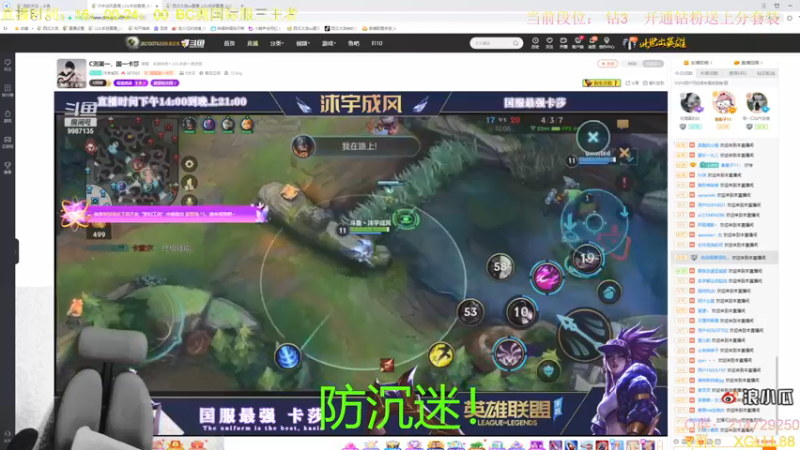The width and height of the screenshot is (800, 450).
Task: Click the purple-ringed skill near attack button
Action: pyautogui.click(x=509, y=354)
